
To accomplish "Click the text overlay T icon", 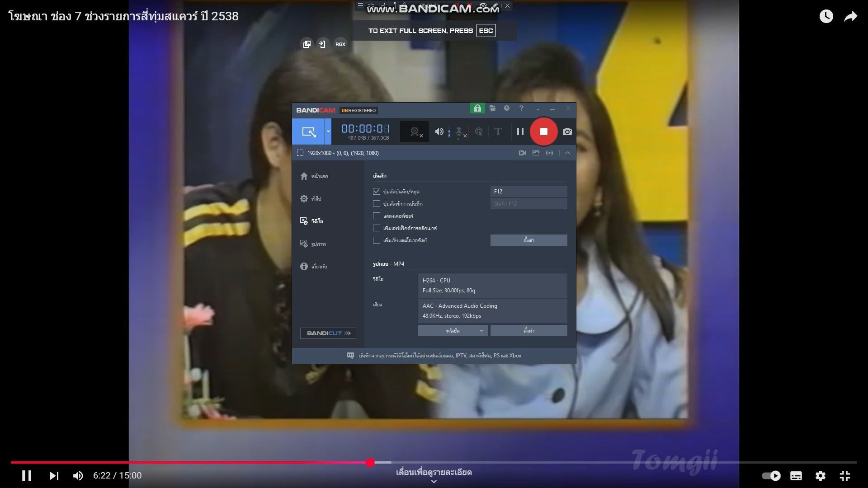I will (498, 131).
